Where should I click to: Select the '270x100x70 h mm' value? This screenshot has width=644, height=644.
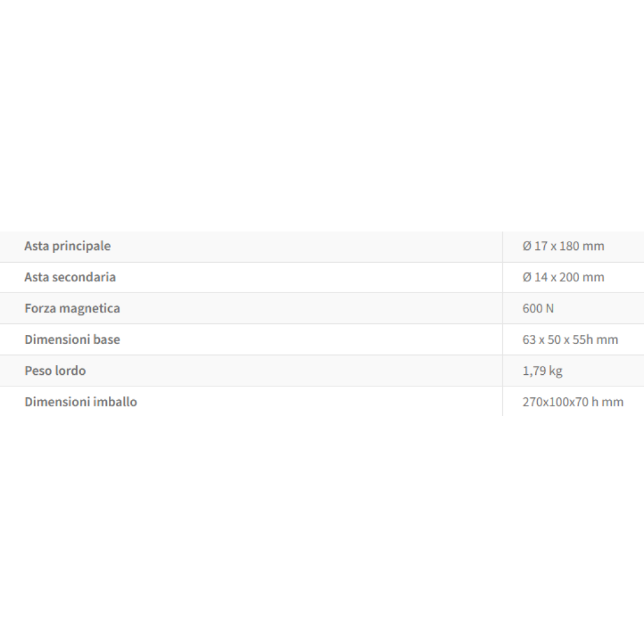573,402
